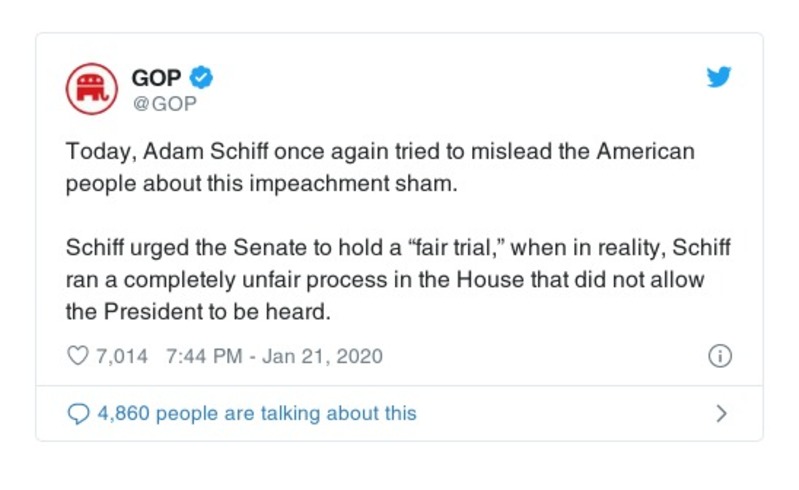The width and height of the screenshot is (799, 490).
Task: Click the paragraph starting "Today, Adam Schiff"
Action: click(380, 168)
